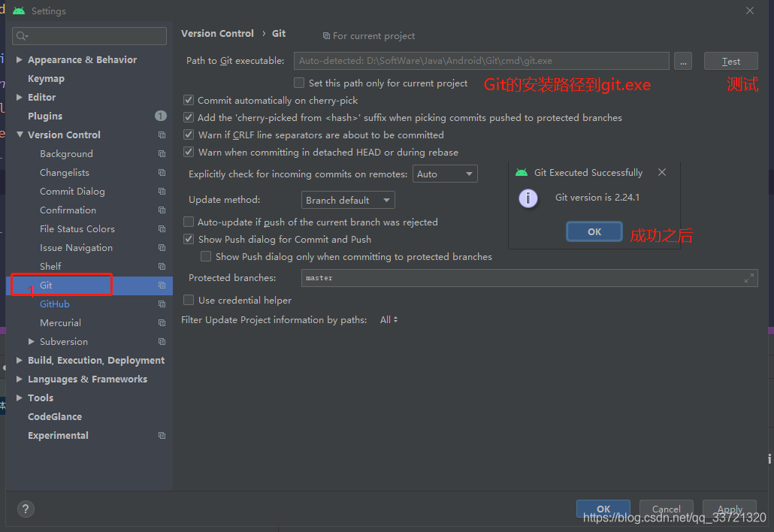The height and width of the screenshot is (532, 774).
Task: Click the project-level icon beside Commit Dialog
Action: point(162,191)
